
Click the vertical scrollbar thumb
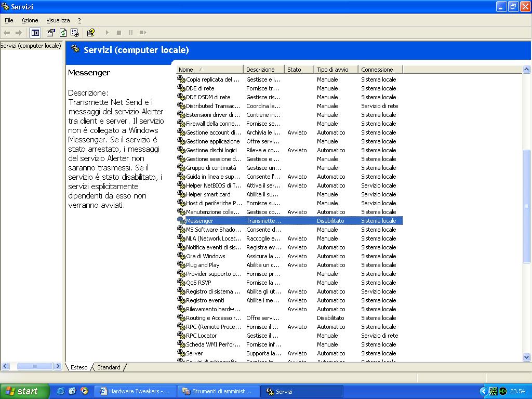[526, 206]
